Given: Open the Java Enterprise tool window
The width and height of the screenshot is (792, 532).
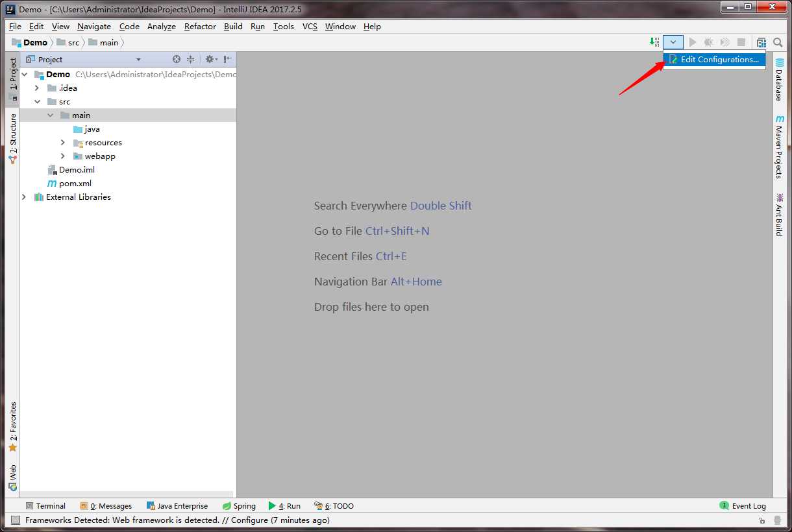Looking at the screenshot, I should [177, 505].
